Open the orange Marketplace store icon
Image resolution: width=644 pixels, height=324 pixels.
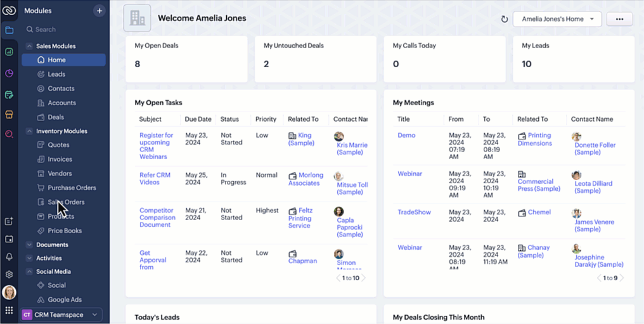tap(9, 114)
